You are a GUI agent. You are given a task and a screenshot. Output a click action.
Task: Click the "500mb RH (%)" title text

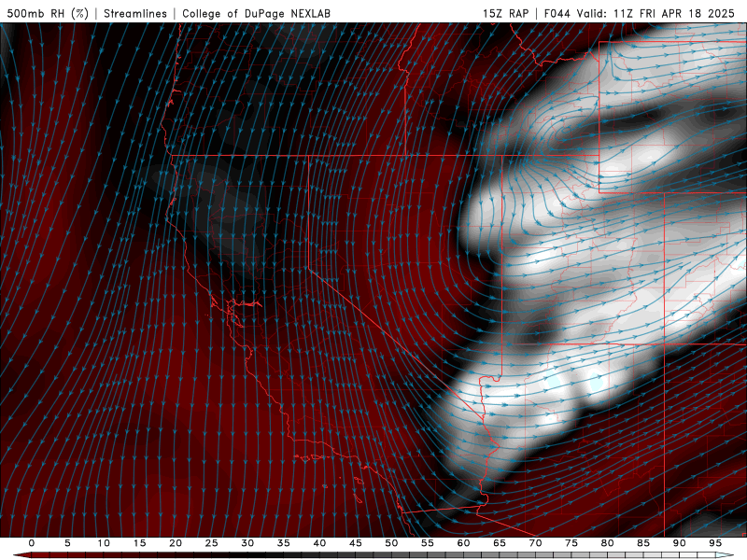point(48,13)
